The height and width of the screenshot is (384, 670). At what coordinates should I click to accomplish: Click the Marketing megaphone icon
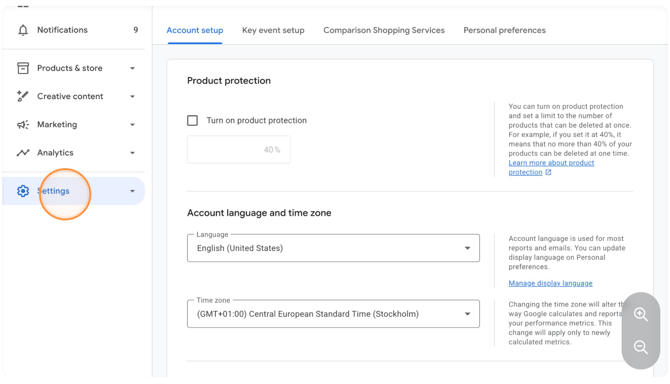click(23, 124)
